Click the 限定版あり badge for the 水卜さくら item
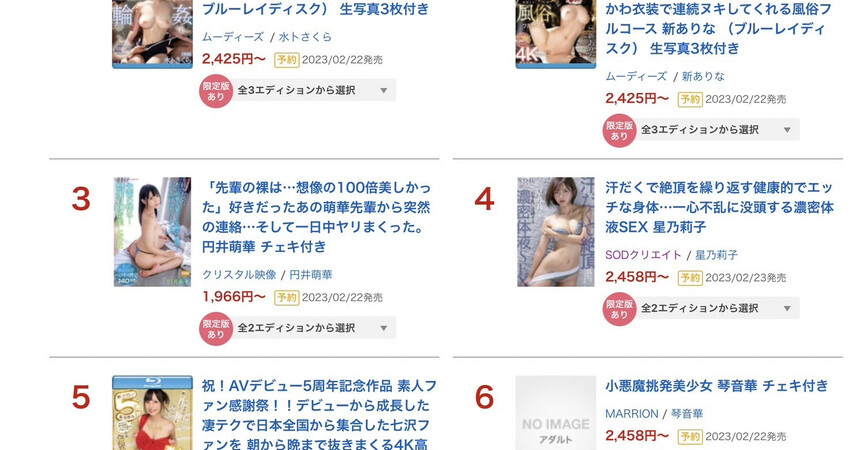 (216, 91)
